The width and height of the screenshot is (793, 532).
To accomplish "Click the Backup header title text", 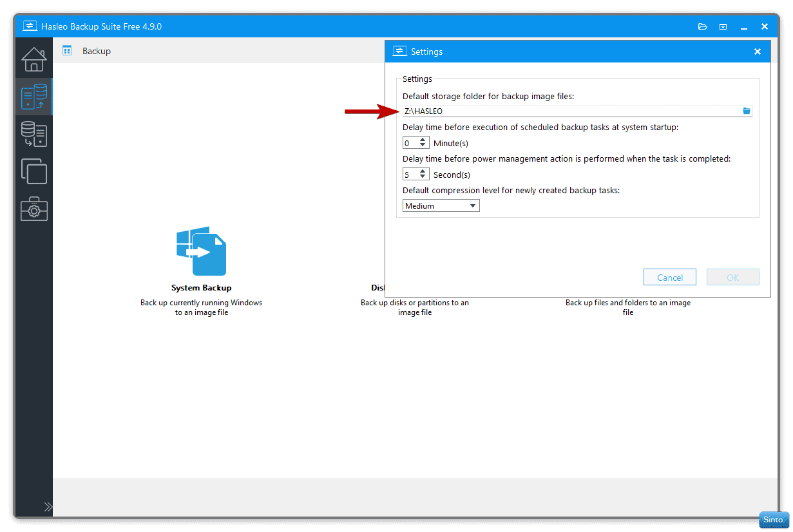I will pos(97,51).
